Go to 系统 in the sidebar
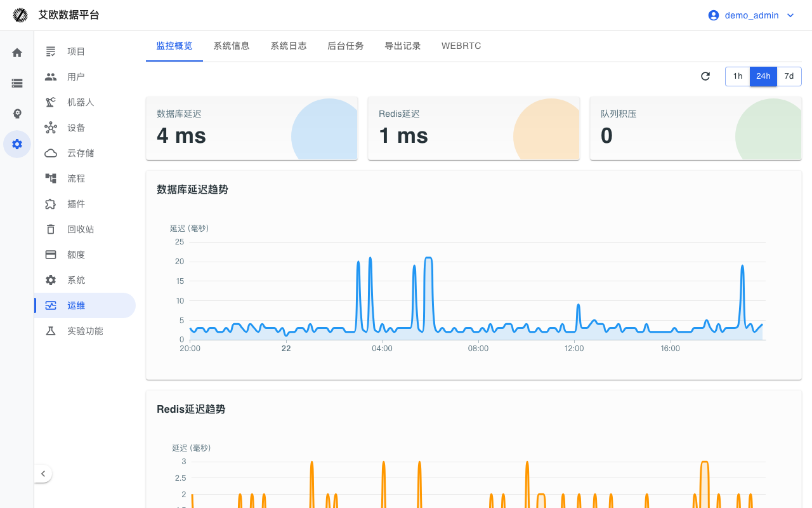812x508 pixels. click(85, 280)
